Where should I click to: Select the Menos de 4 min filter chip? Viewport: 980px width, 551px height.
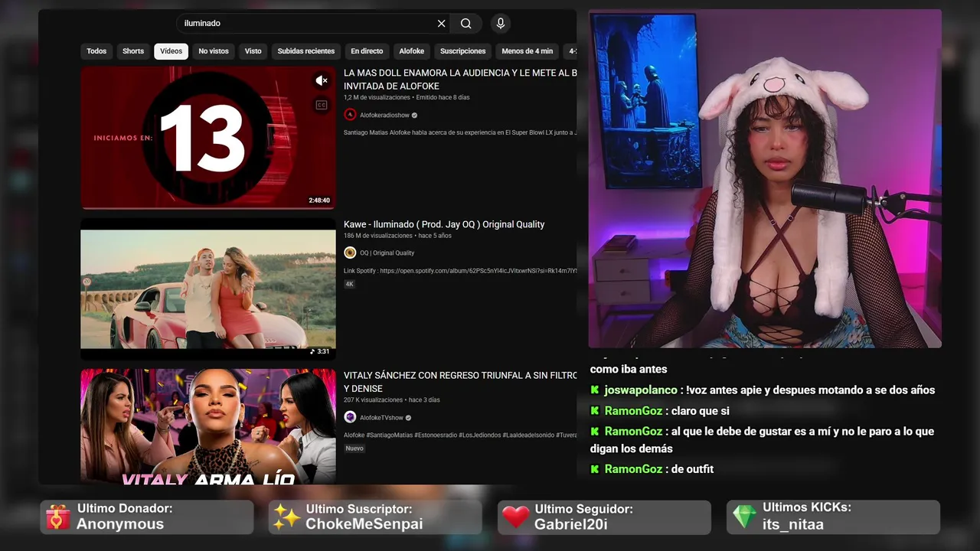tap(528, 51)
